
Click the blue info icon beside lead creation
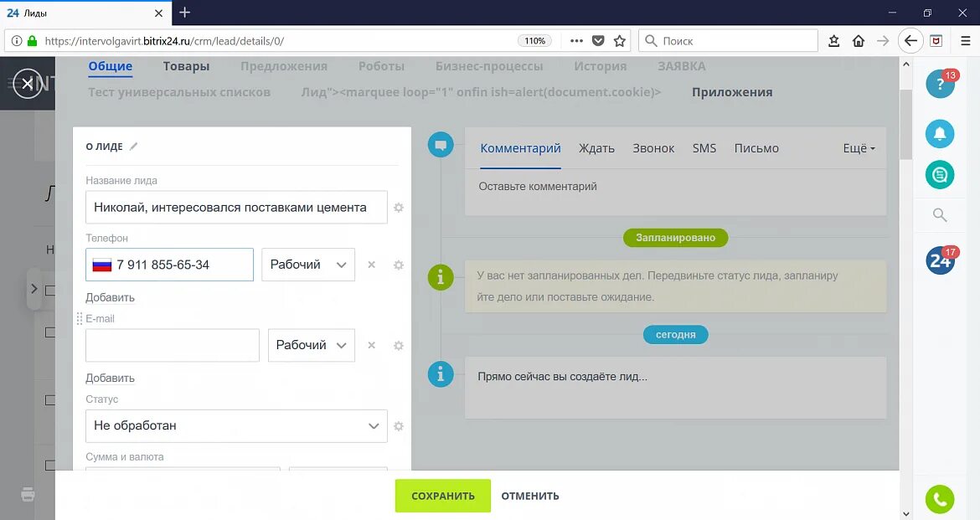coord(441,374)
